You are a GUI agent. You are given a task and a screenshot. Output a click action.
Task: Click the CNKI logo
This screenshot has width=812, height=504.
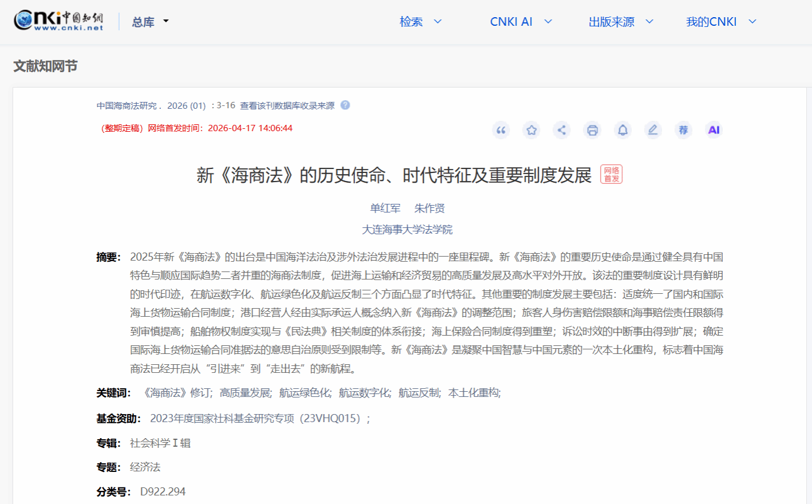pos(58,21)
